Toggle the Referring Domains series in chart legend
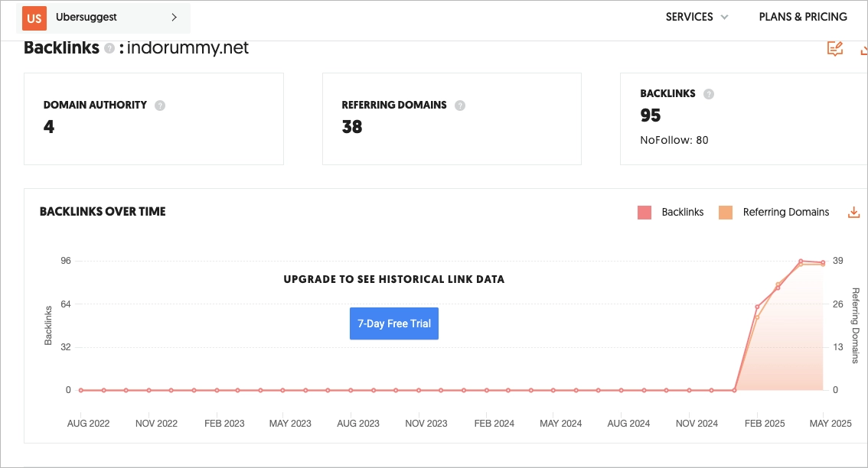868x468 pixels. tap(785, 212)
